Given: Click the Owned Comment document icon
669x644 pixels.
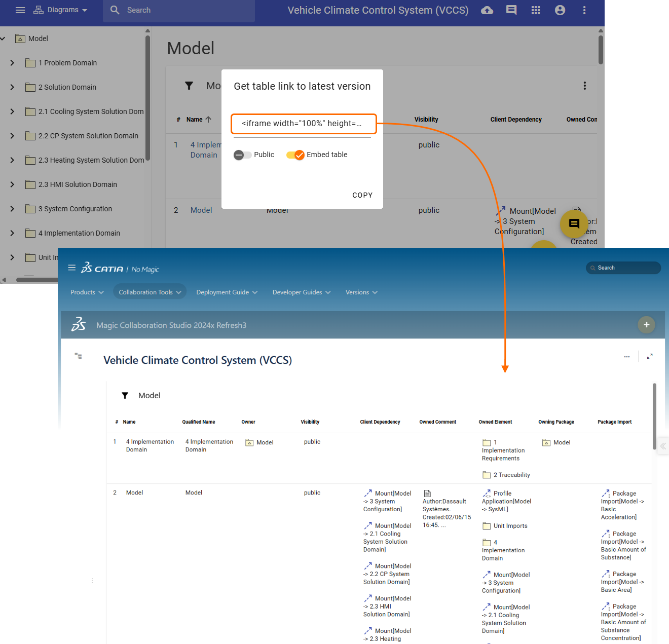Looking at the screenshot, I should [427, 494].
